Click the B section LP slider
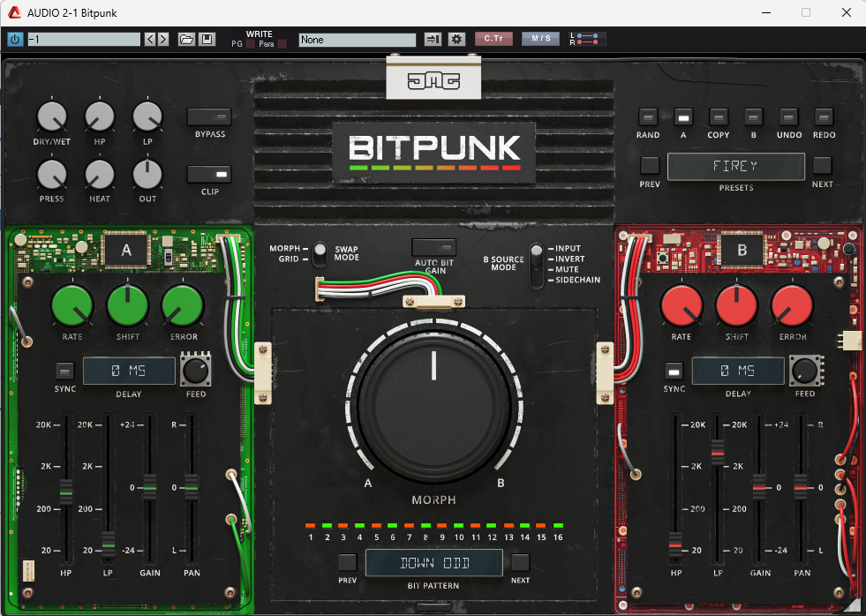Image resolution: width=866 pixels, height=616 pixels. pos(718,453)
